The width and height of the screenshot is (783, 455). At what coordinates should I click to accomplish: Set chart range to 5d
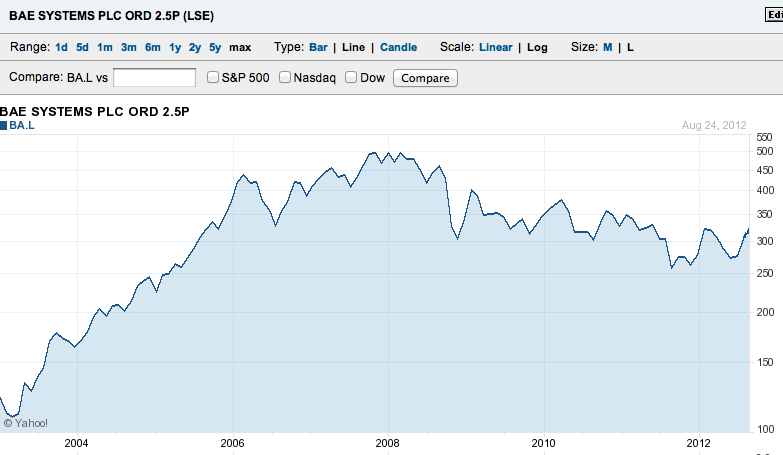pos(82,47)
